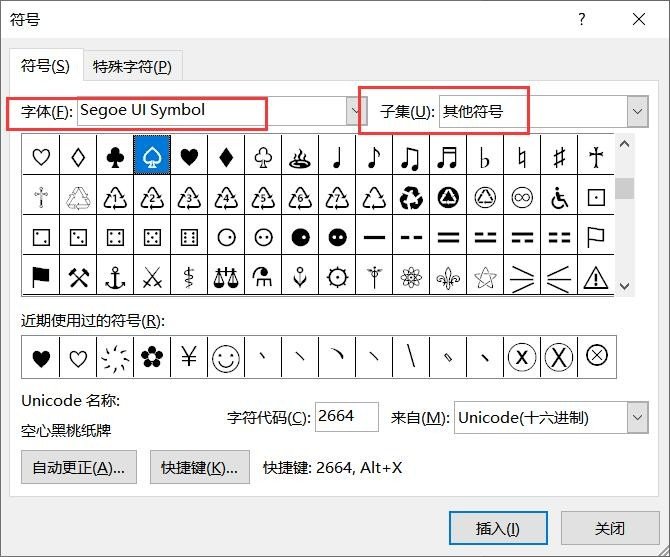Select the black club suit symbol

[x=115, y=156]
